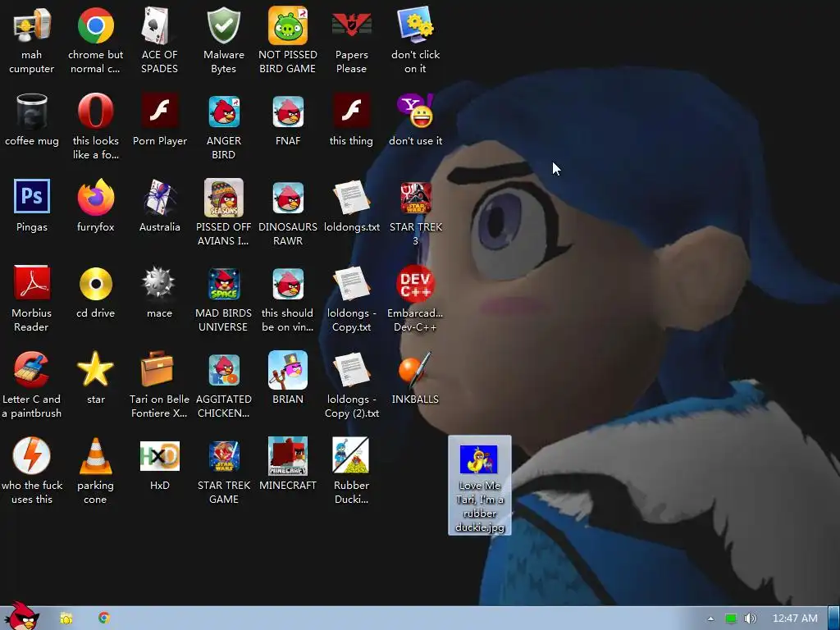Image resolution: width=840 pixels, height=630 pixels.
Task: Open the volume speaker tray icon
Action: [751, 619]
